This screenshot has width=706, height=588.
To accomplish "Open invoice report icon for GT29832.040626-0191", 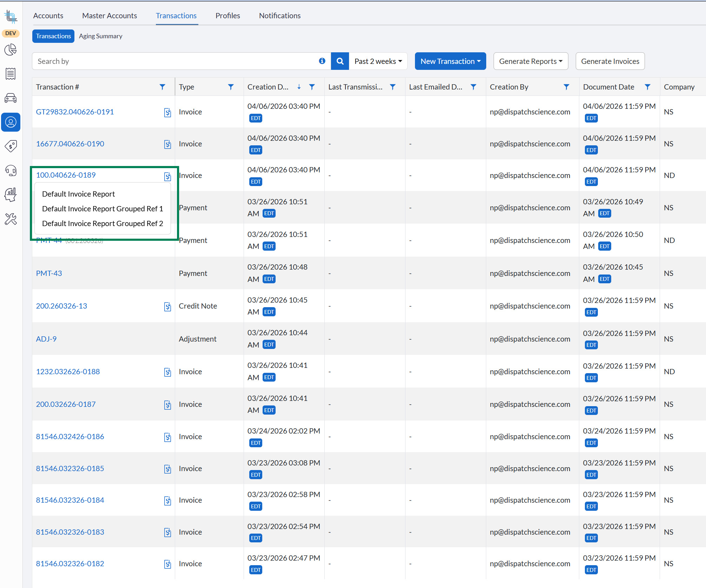I will click(x=167, y=112).
